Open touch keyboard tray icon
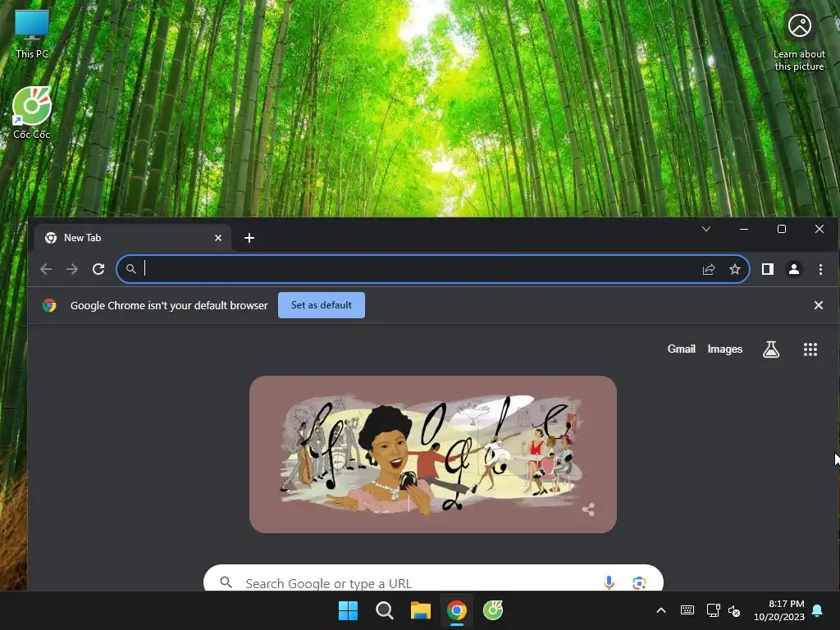 687,610
